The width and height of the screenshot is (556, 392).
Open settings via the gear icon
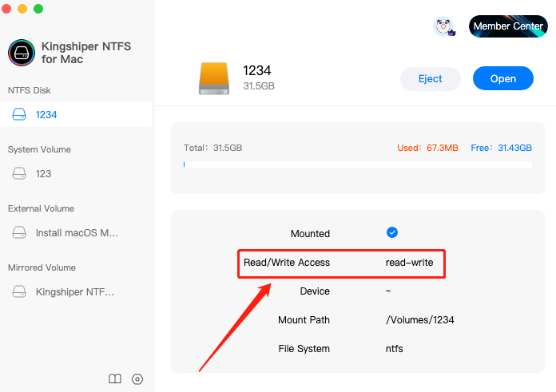point(137,379)
